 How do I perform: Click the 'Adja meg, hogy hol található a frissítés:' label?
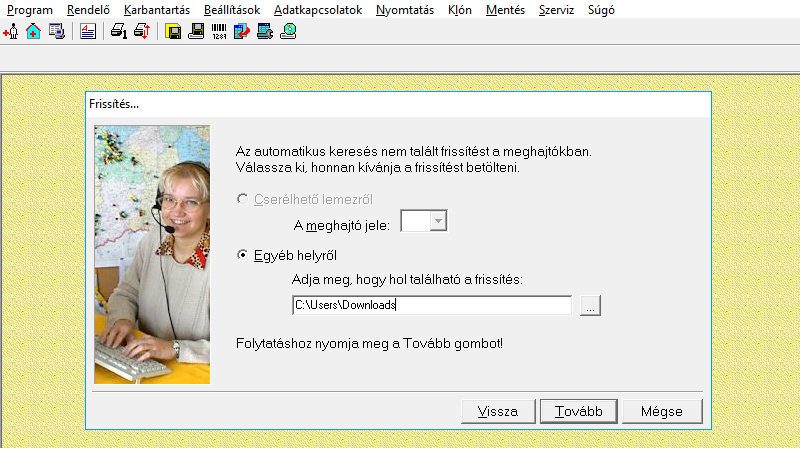pos(407,280)
